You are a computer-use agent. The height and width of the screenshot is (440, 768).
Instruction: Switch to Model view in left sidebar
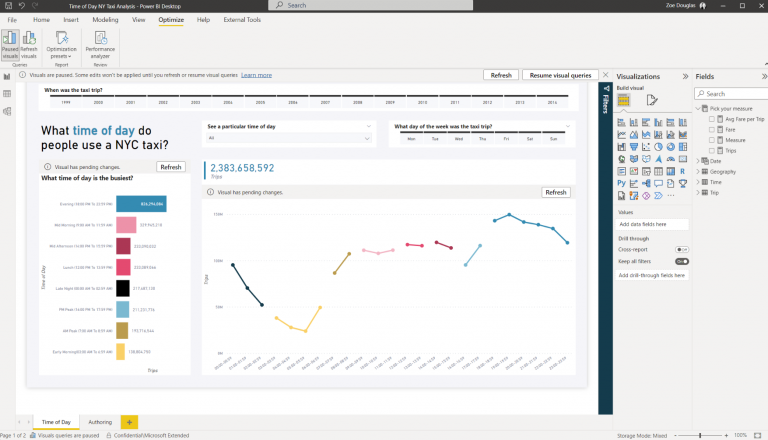[x=7, y=111]
